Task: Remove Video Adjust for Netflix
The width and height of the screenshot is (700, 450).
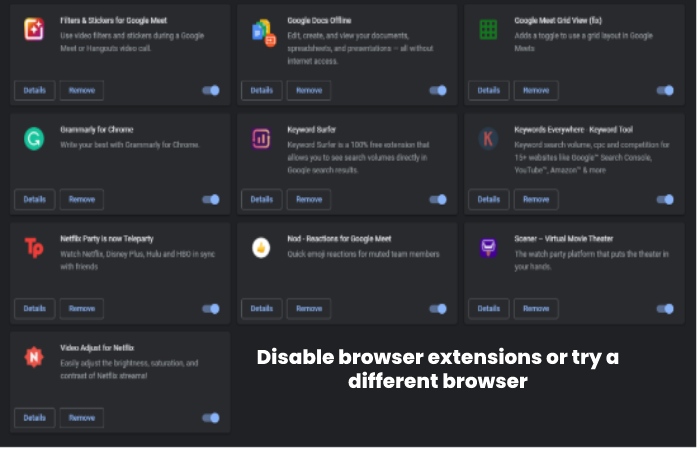Action: coord(82,418)
